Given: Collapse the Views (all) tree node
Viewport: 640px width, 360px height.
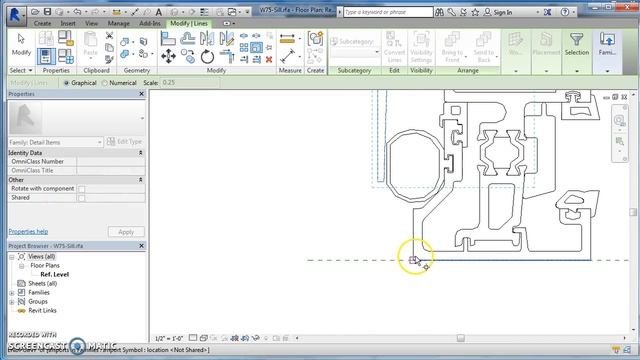Looking at the screenshot, I should 12,257.
